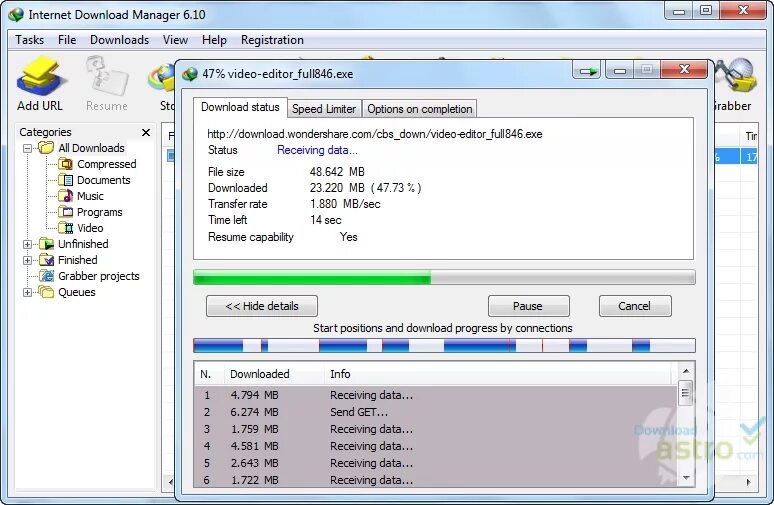
Task: Select the Compressed category folder icon
Action: tap(65, 164)
